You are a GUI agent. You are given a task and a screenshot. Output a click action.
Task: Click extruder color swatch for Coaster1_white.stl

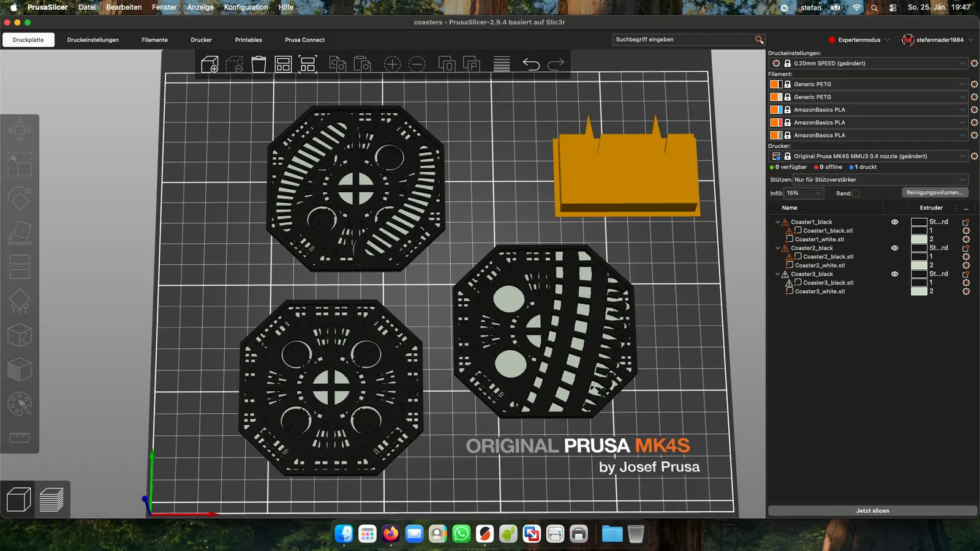[919, 239]
